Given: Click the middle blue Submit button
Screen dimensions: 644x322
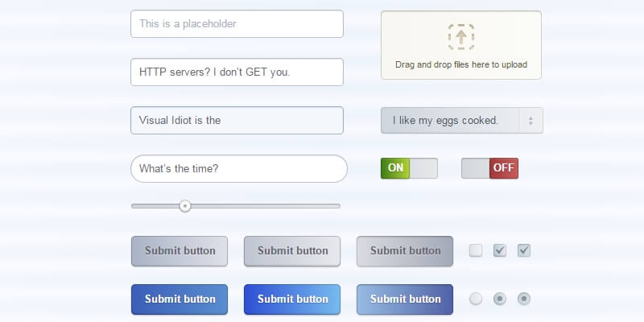Looking at the screenshot, I should 292,299.
